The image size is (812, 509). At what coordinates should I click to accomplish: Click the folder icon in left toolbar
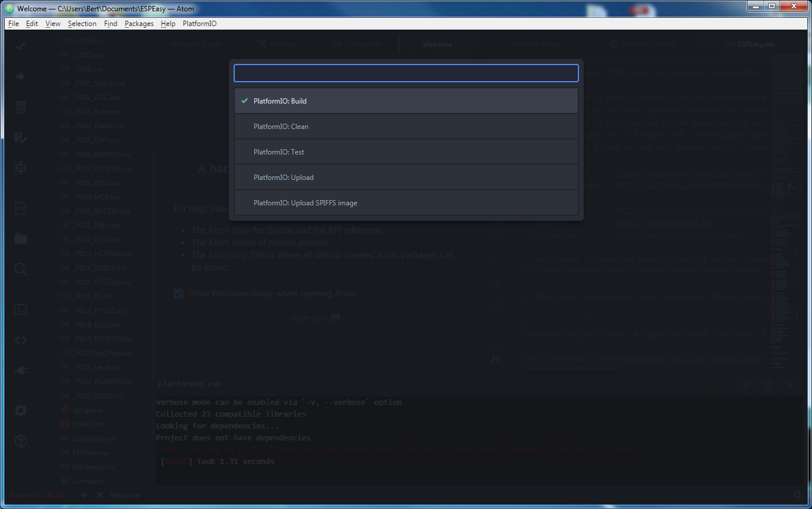[21, 239]
